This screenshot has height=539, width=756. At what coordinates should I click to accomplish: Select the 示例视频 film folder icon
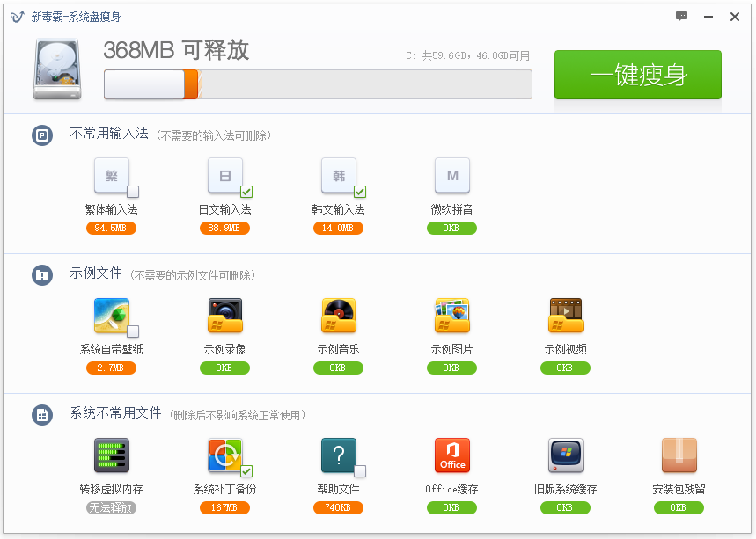click(x=566, y=316)
